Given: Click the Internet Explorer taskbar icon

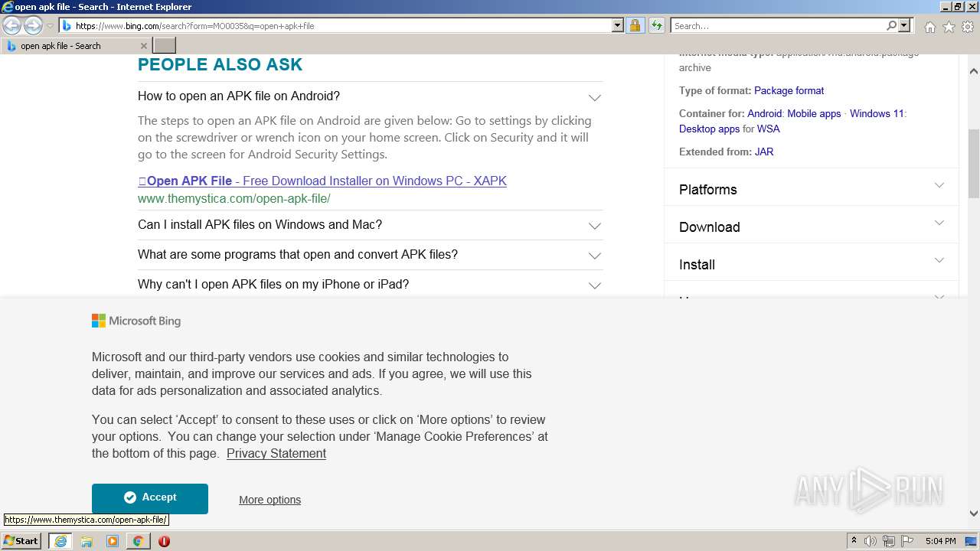Looking at the screenshot, I should click(x=60, y=541).
